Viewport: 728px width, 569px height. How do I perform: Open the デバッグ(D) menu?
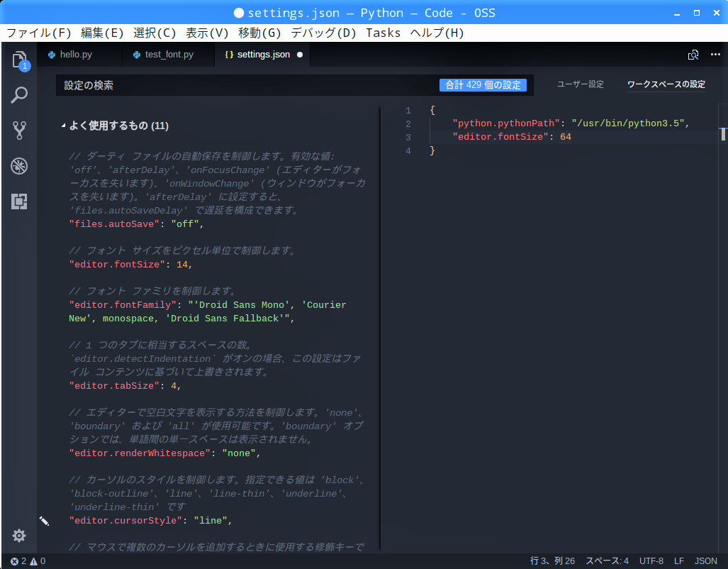pyautogui.click(x=323, y=33)
